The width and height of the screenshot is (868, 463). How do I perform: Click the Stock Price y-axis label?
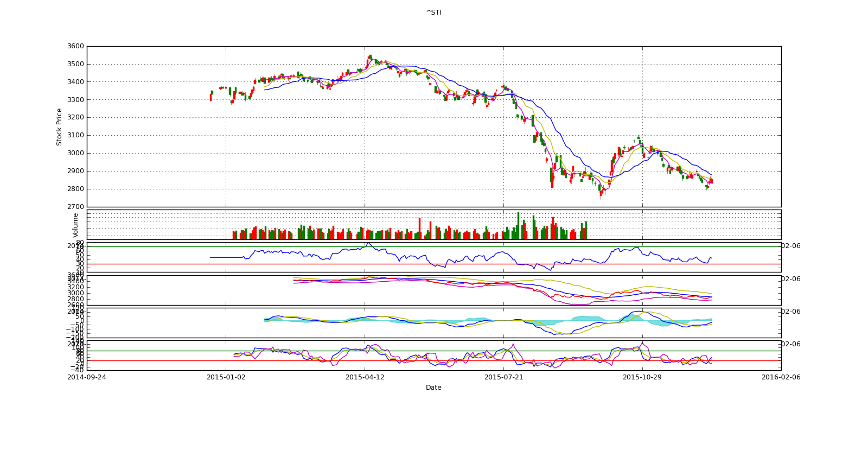pyautogui.click(x=59, y=127)
